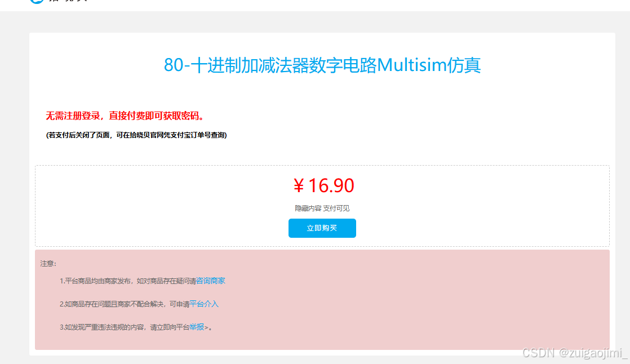The width and height of the screenshot is (630, 364).
Task: Click the CSDN @zuigaojimi_ watermark
Action: pyautogui.click(x=575, y=353)
